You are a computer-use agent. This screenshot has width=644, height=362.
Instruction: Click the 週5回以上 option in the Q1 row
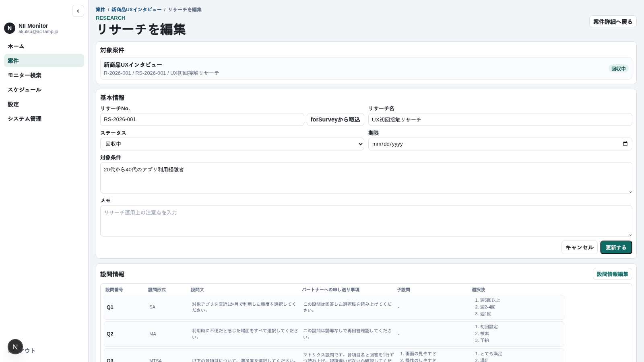click(490, 300)
